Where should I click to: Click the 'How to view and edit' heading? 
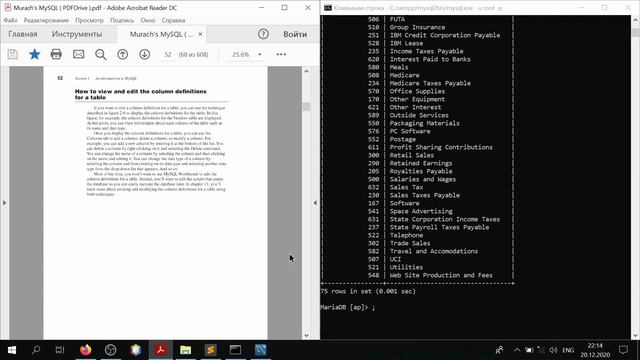click(140, 94)
